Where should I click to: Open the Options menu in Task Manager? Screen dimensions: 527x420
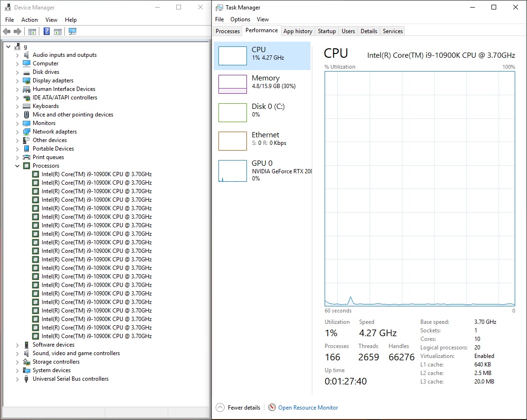point(240,19)
